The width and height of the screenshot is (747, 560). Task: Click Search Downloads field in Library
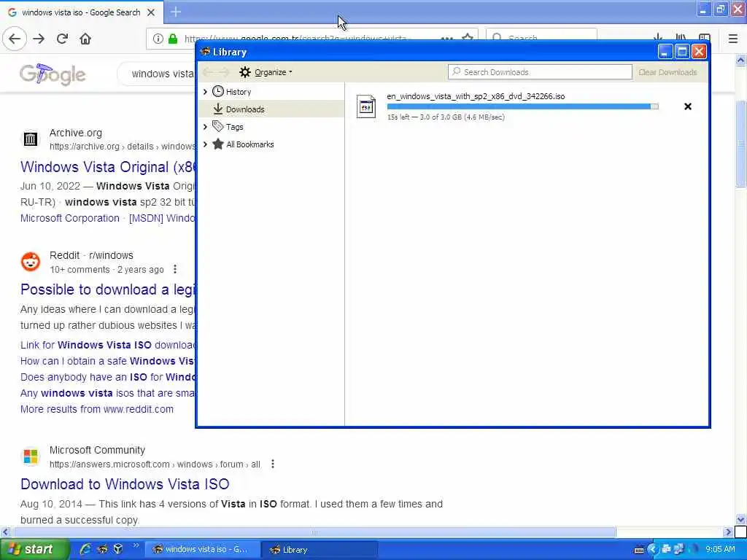pyautogui.click(x=540, y=72)
